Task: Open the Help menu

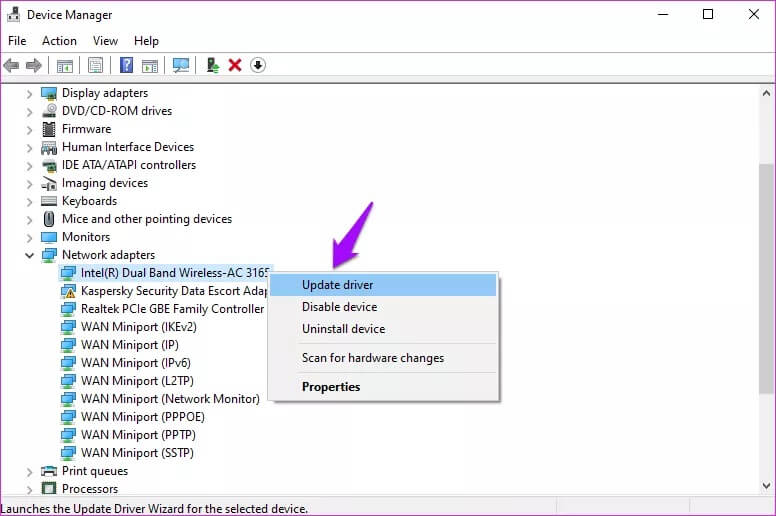Action: pyautogui.click(x=146, y=41)
